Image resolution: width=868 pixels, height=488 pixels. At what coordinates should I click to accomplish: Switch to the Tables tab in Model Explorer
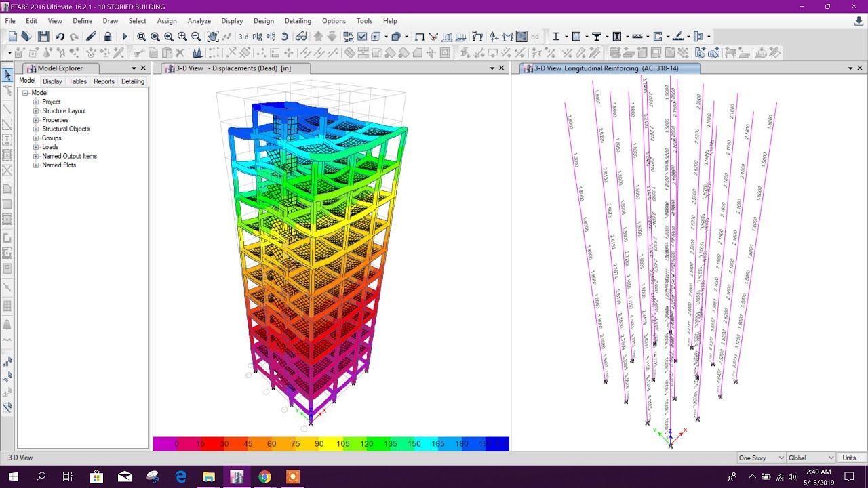[x=77, y=81]
